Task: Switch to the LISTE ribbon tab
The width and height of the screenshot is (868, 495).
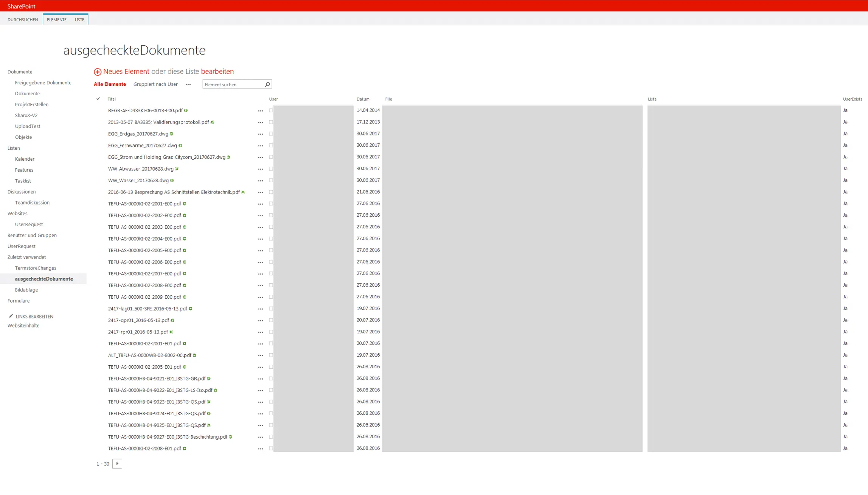Action: click(79, 19)
